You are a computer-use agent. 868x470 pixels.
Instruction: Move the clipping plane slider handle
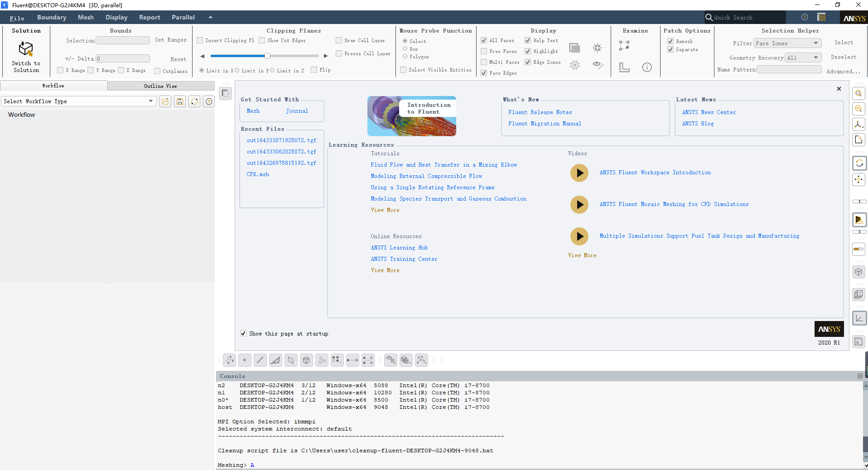(x=267, y=56)
